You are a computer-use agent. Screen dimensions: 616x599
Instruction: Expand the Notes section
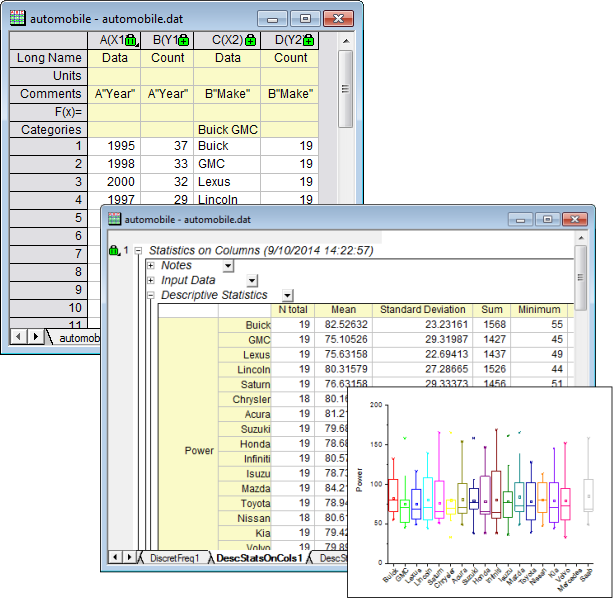[150, 265]
